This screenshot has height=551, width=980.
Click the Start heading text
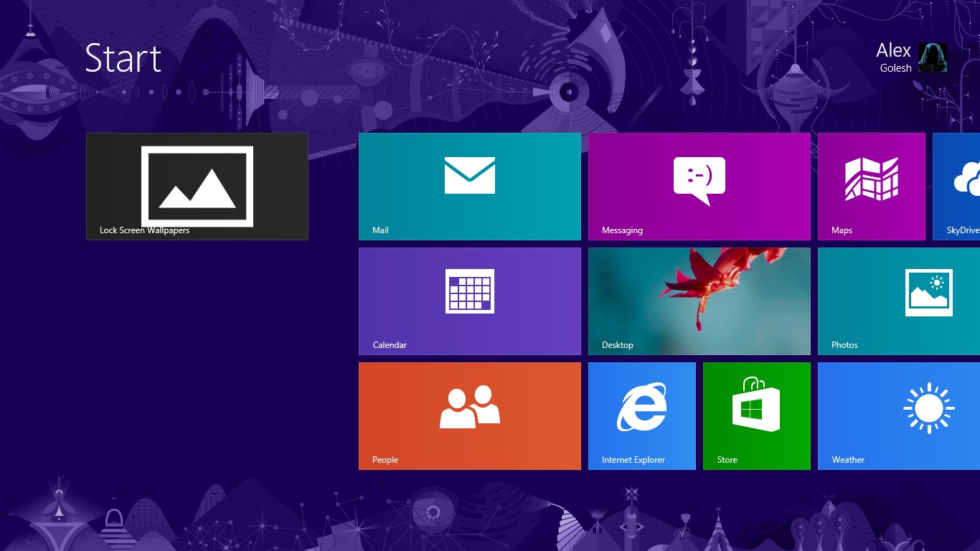click(123, 58)
